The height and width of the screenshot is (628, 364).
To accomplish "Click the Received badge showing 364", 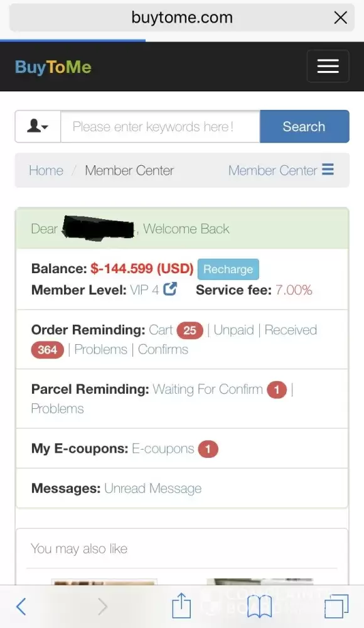I will click(x=47, y=350).
